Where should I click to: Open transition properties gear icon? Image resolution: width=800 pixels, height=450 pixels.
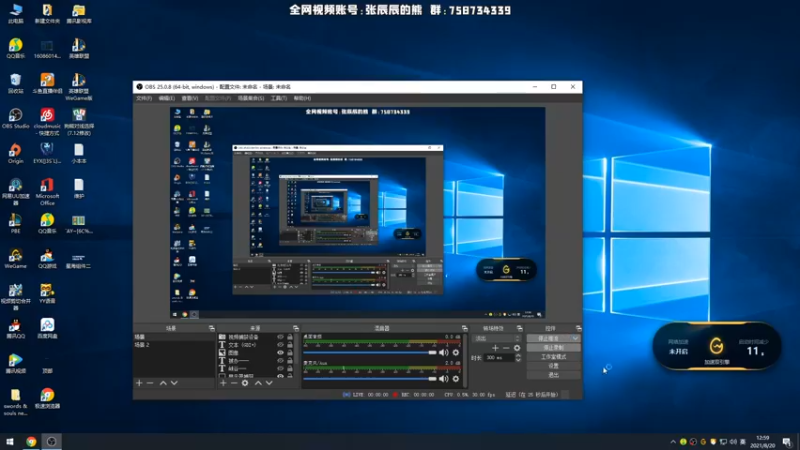(x=517, y=348)
